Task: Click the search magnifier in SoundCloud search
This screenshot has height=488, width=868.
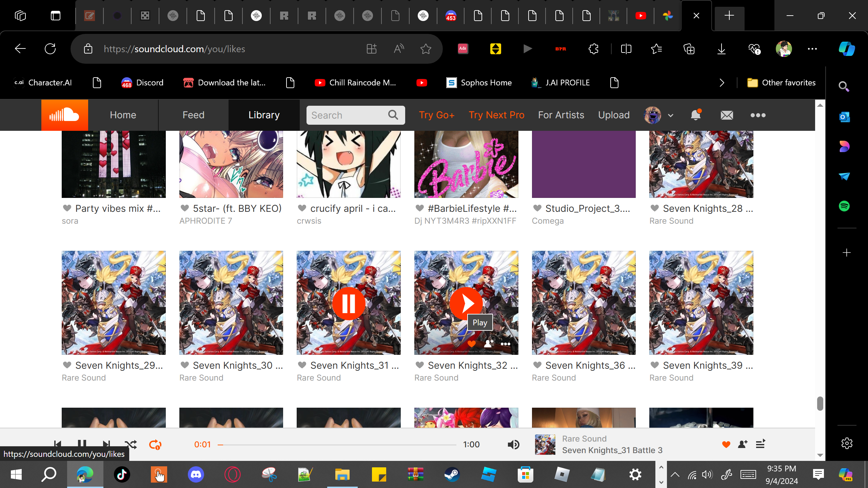Action: click(x=393, y=115)
